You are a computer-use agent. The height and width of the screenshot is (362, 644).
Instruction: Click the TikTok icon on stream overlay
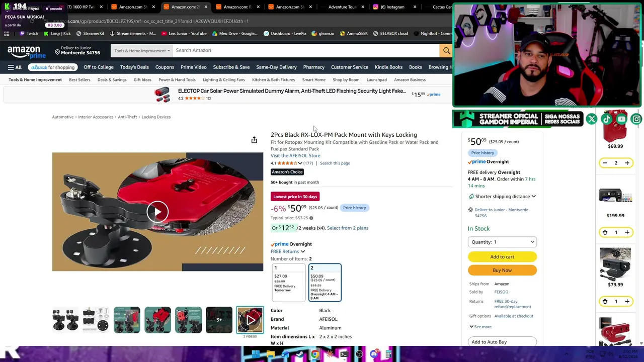607,119
